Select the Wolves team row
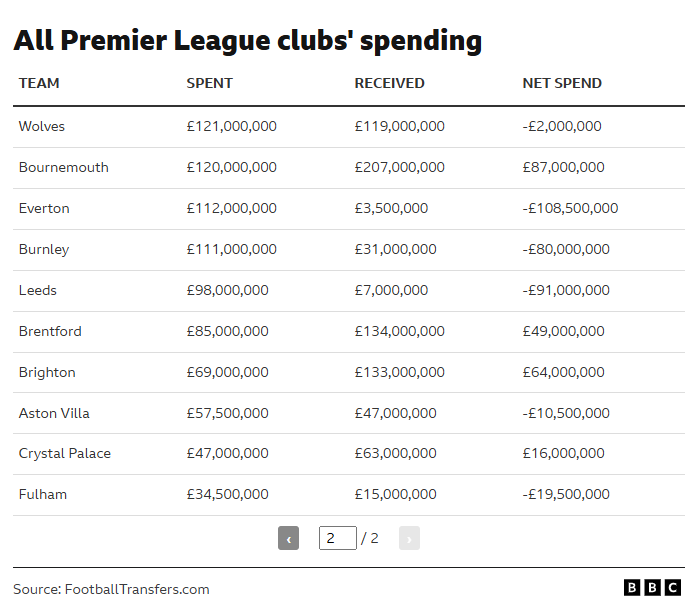The image size is (697, 605). point(348,127)
